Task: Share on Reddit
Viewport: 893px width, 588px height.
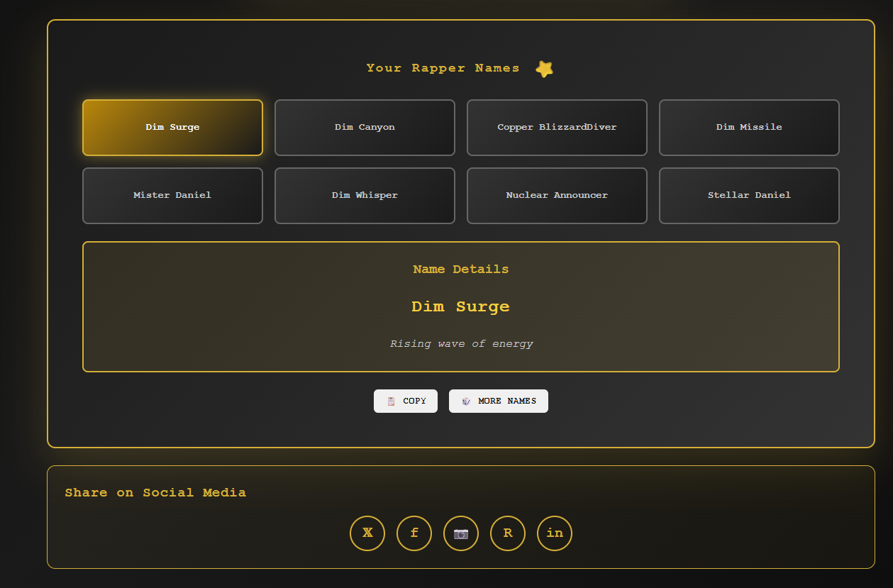Action: click(508, 533)
